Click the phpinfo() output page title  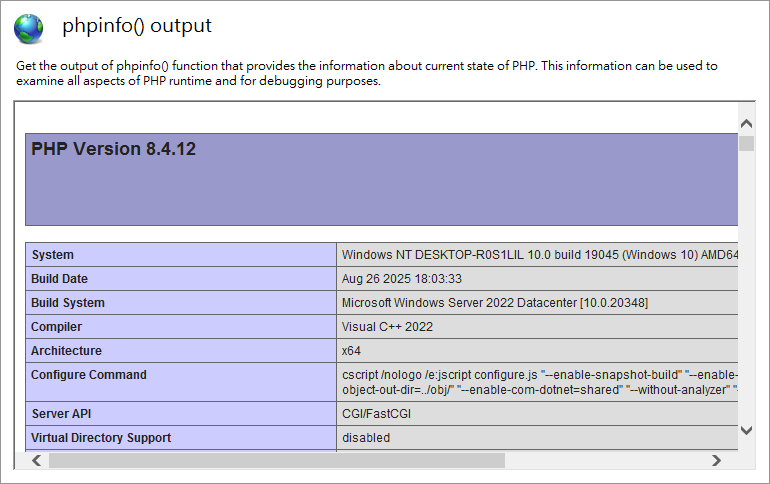tap(137, 26)
